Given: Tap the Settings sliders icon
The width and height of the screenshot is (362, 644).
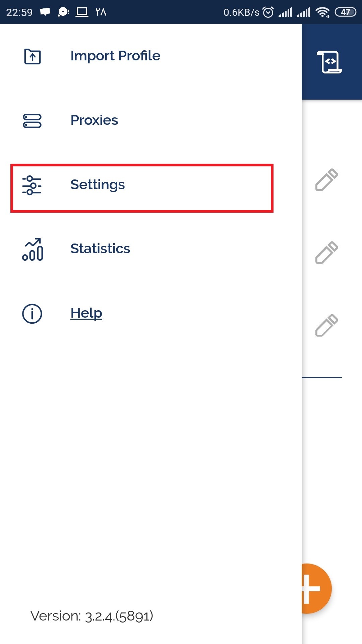Looking at the screenshot, I should [32, 185].
